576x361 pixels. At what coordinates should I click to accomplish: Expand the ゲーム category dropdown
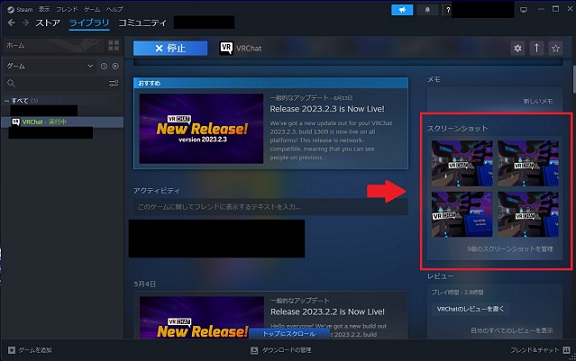pyautogui.click(x=50, y=66)
